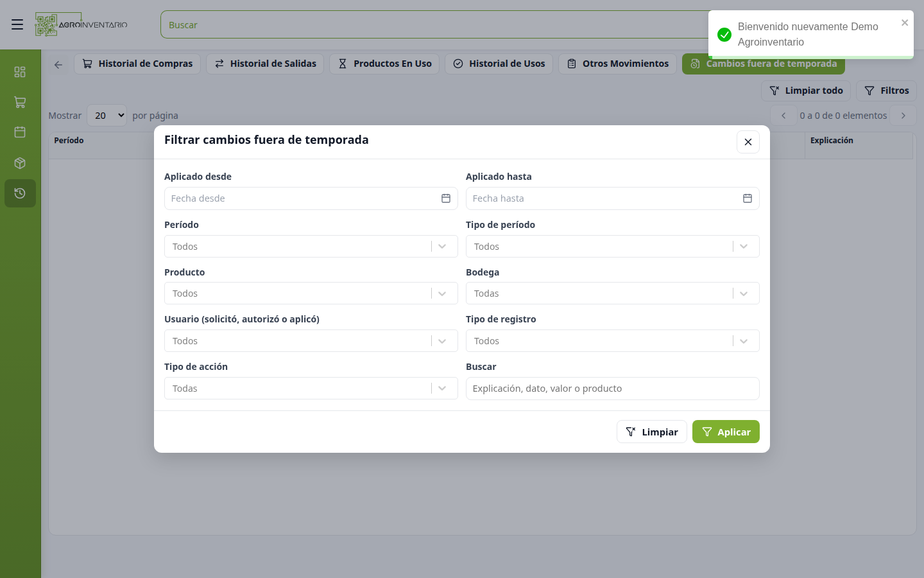Expand the Tipo de registro dropdown

(x=613, y=341)
